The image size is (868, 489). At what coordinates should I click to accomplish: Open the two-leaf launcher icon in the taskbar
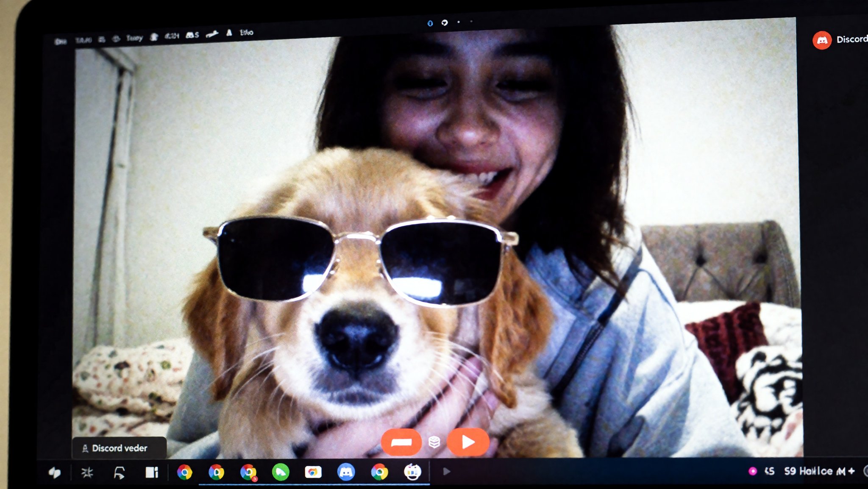pyautogui.click(x=55, y=472)
